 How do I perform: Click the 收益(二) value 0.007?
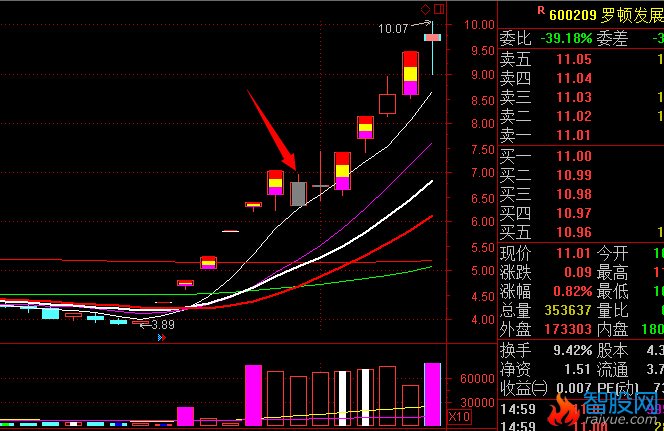574,388
